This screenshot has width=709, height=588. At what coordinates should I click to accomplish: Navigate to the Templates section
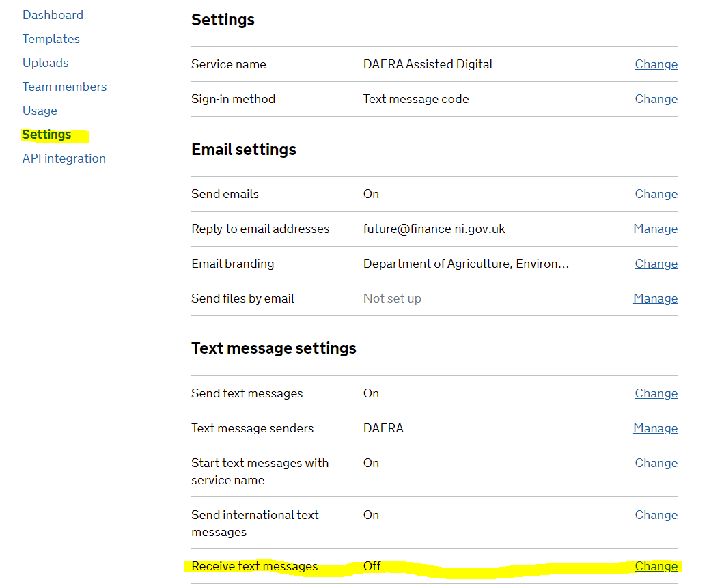coord(51,39)
